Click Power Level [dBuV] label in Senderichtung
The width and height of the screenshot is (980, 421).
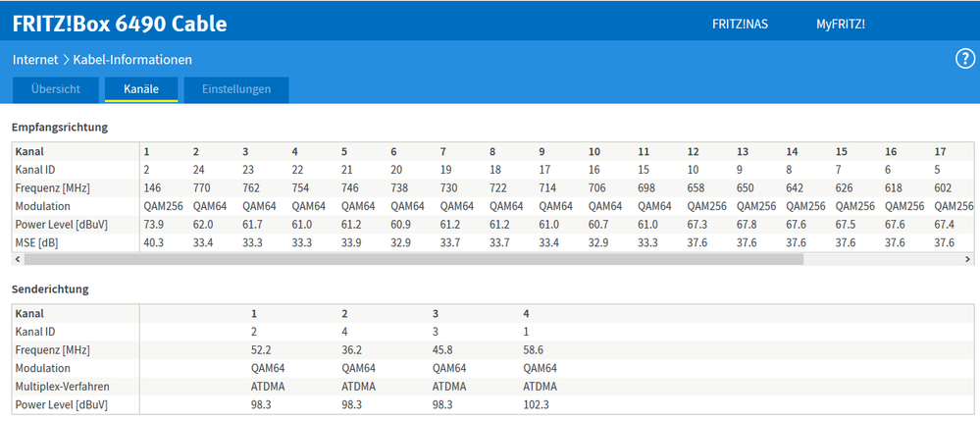point(61,404)
